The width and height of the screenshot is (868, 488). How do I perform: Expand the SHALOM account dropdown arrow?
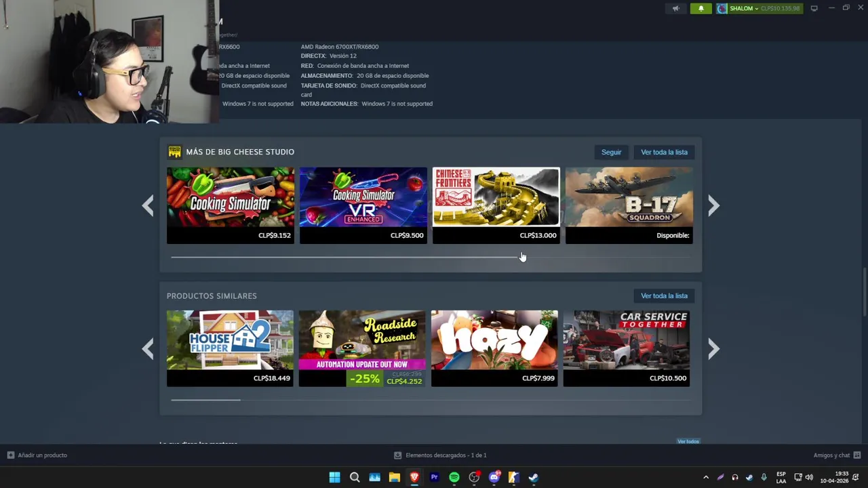coord(757,9)
